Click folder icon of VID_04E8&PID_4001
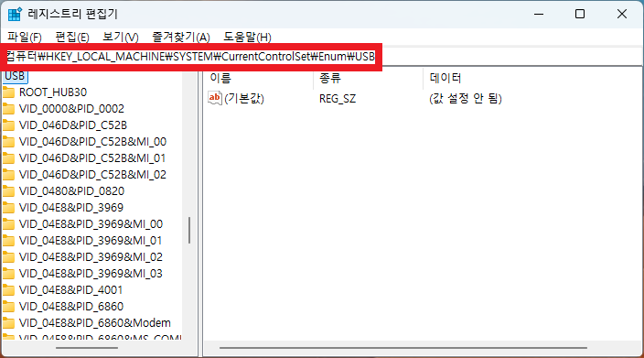644x358 pixels. (x=8, y=289)
